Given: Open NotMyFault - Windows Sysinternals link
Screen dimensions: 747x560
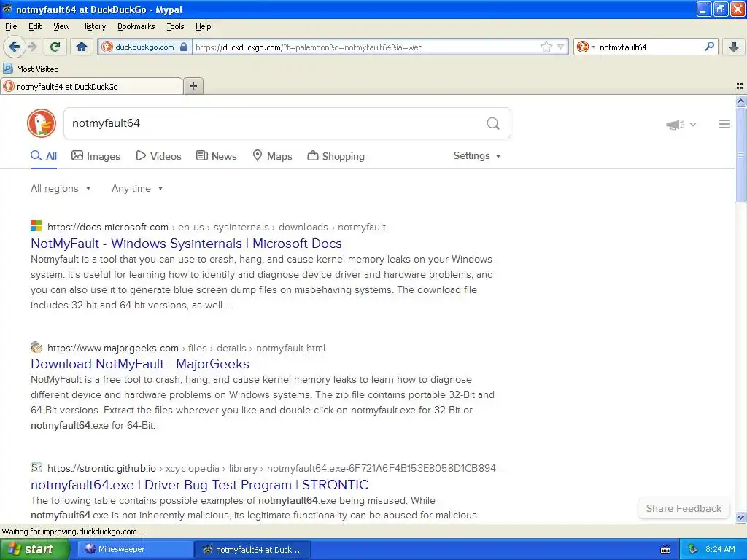Looking at the screenshot, I should (186, 244).
